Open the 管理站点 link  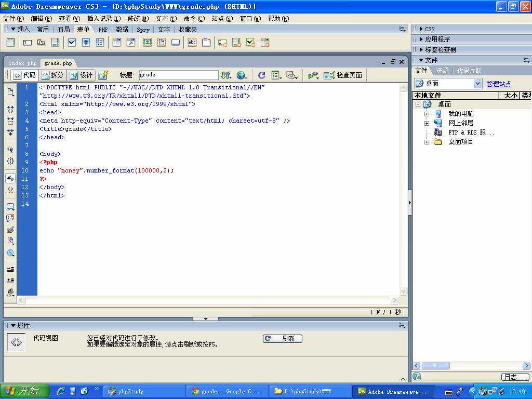499,84
